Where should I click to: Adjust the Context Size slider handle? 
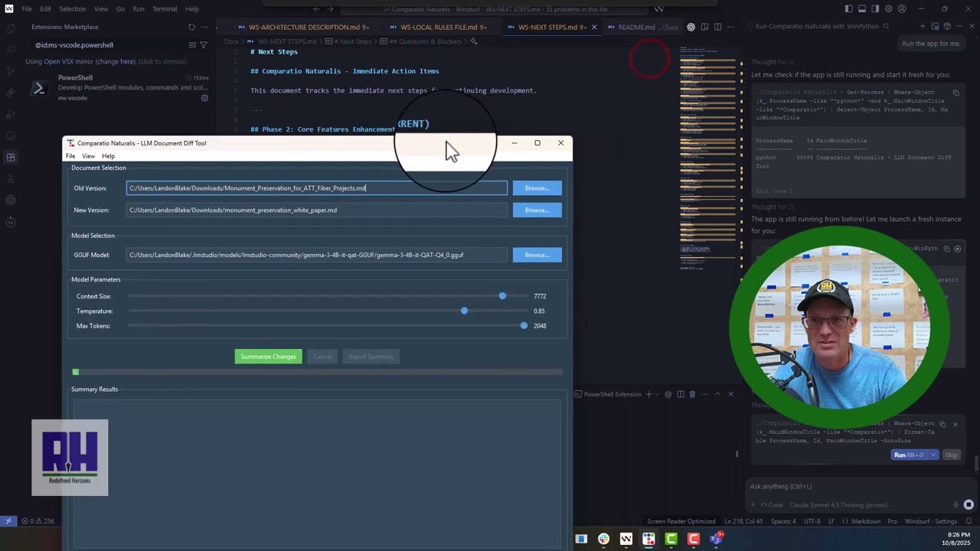pos(502,296)
